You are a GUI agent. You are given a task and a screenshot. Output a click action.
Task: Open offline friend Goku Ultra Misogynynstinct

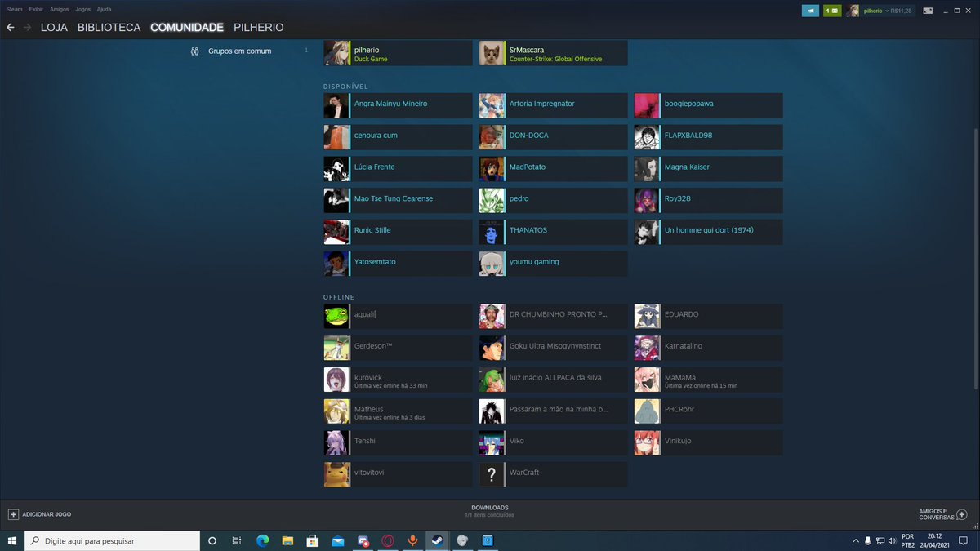pyautogui.click(x=553, y=349)
